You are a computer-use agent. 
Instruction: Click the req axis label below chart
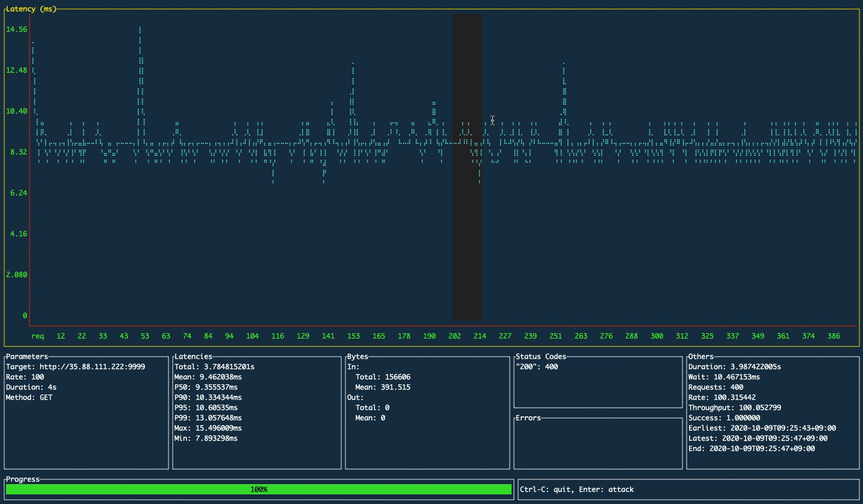(37, 336)
